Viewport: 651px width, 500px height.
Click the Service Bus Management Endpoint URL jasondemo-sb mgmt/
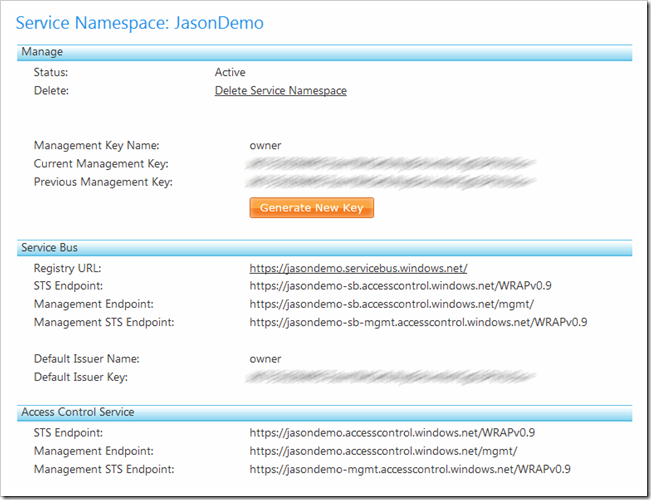[392, 304]
